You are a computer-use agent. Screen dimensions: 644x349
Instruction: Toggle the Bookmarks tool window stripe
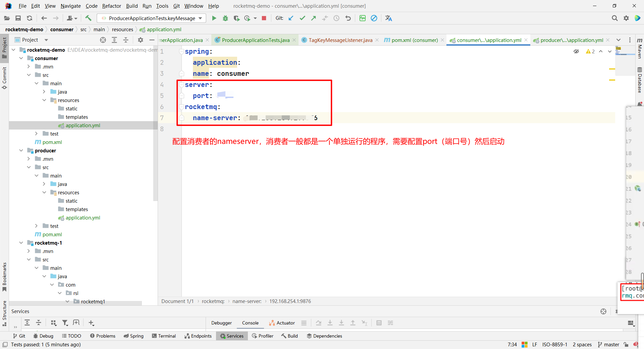[4, 277]
